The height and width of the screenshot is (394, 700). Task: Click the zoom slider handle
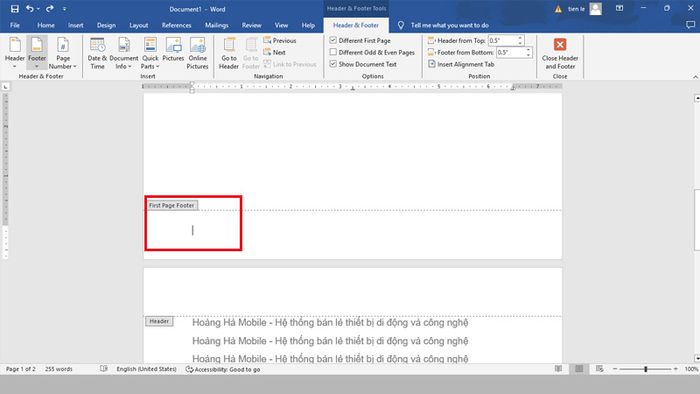point(646,369)
